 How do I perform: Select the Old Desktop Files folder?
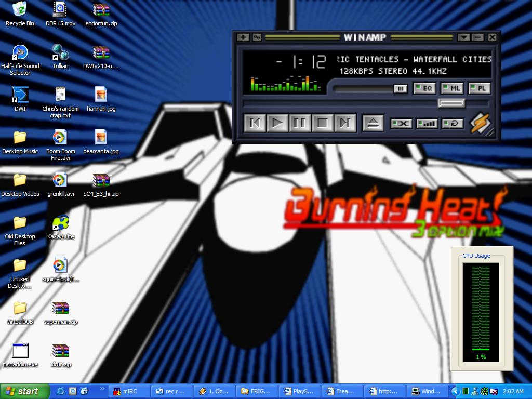tap(20, 223)
